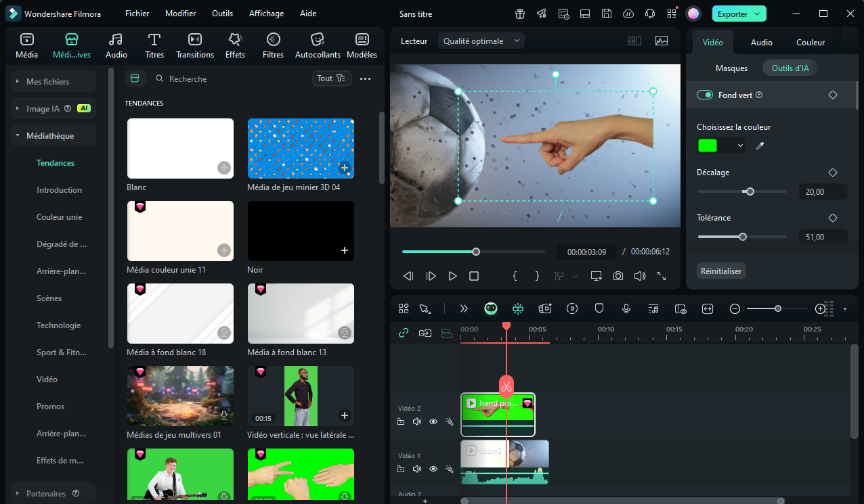
Task: Start playback with the play button
Action: [x=453, y=276]
